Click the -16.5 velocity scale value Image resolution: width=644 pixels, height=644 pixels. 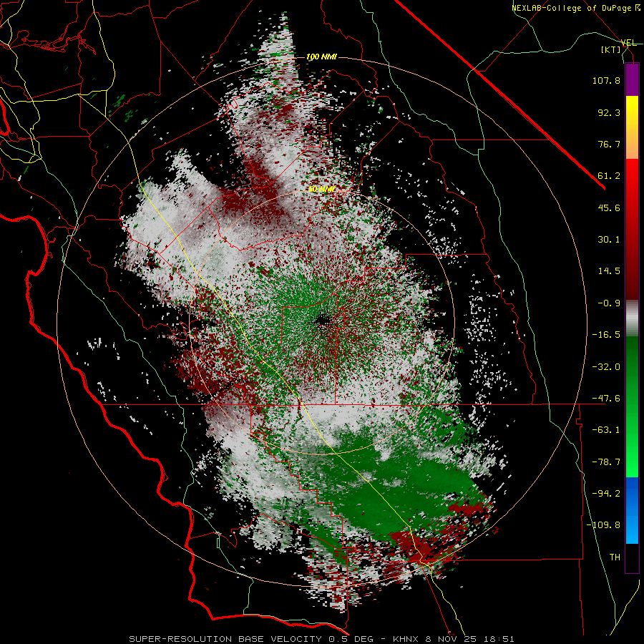606,335
